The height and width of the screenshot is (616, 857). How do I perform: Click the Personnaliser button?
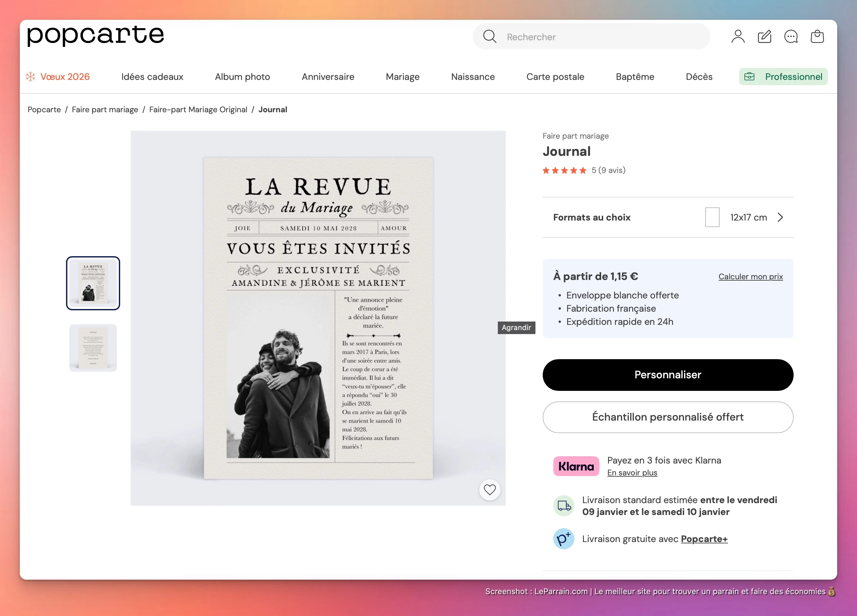(x=668, y=375)
